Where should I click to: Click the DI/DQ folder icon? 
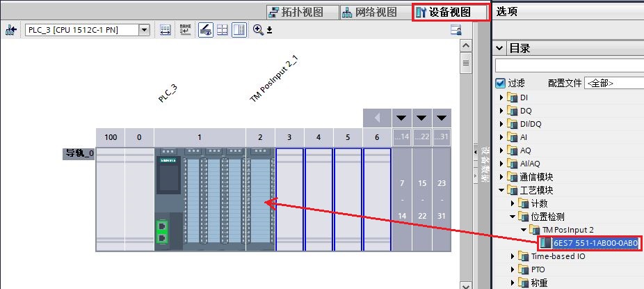coord(512,124)
